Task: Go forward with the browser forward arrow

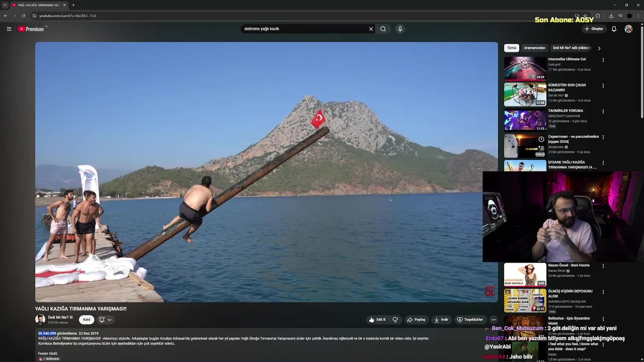Action: (14, 16)
